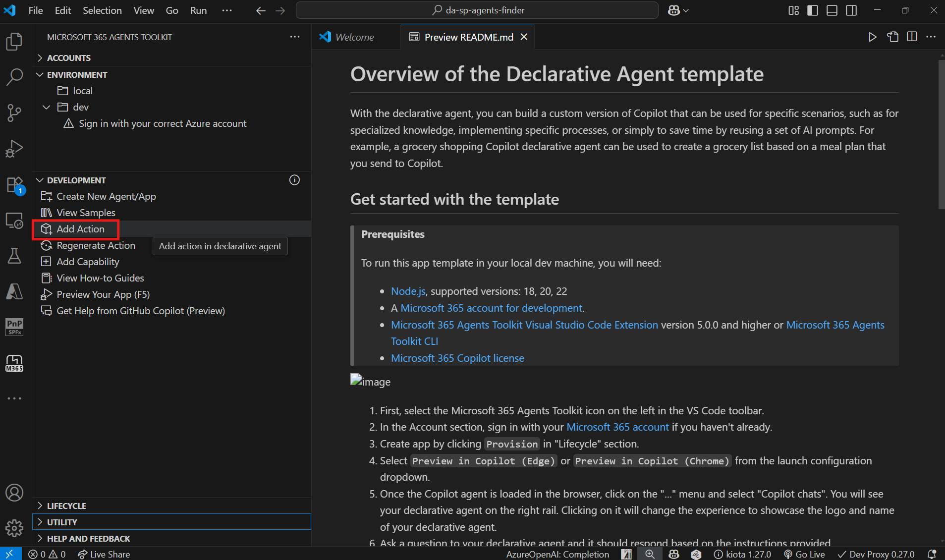945x560 pixels.
Task: Toggle the primary side bar visibility
Action: coord(813,10)
